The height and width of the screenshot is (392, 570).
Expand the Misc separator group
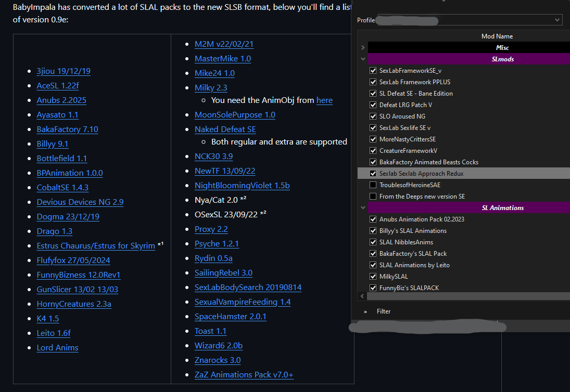[x=363, y=48]
